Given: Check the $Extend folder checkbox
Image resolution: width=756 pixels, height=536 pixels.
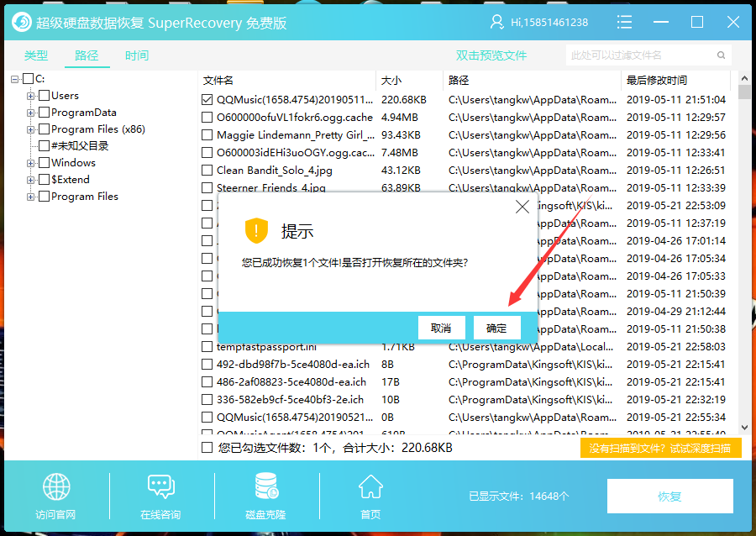Looking at the screenshot, I should pyautogui.click(x=44, y=179).
